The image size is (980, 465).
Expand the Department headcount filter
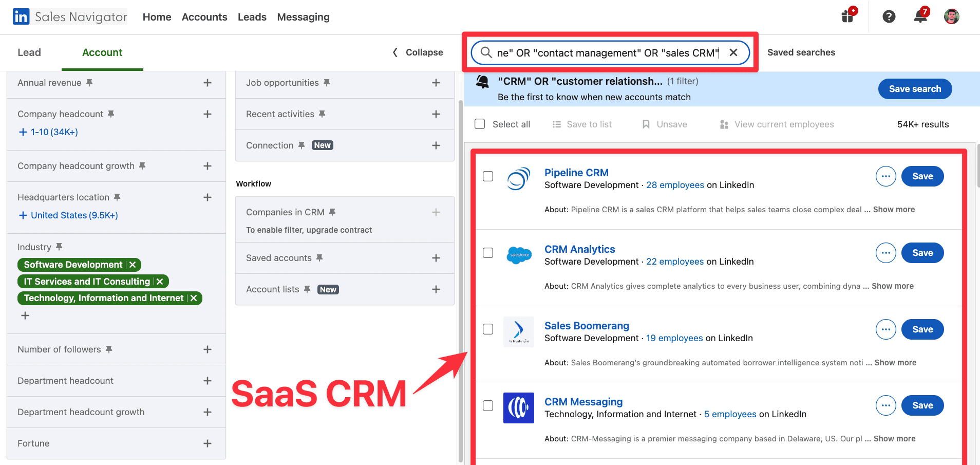[208, 381]
